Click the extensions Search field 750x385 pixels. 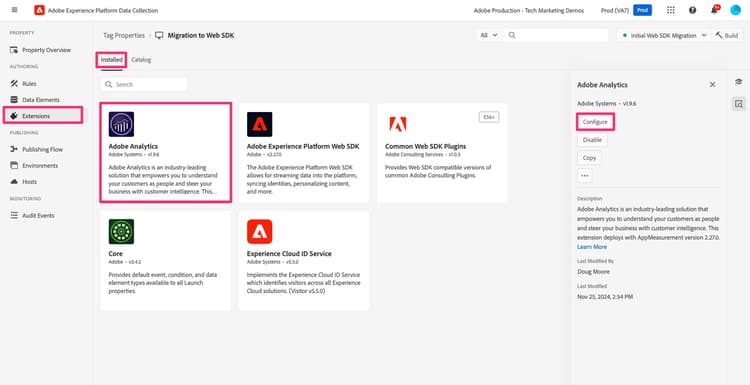(143, 84)
